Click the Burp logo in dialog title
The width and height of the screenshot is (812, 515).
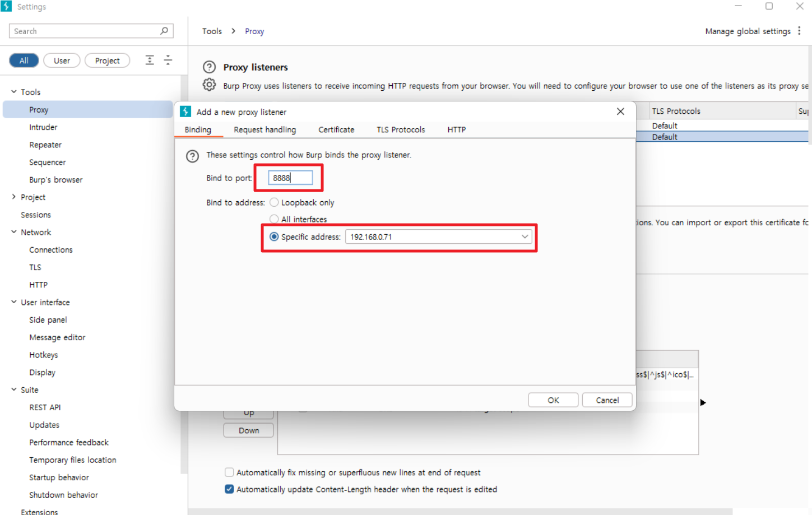click(x=185, y=112)
